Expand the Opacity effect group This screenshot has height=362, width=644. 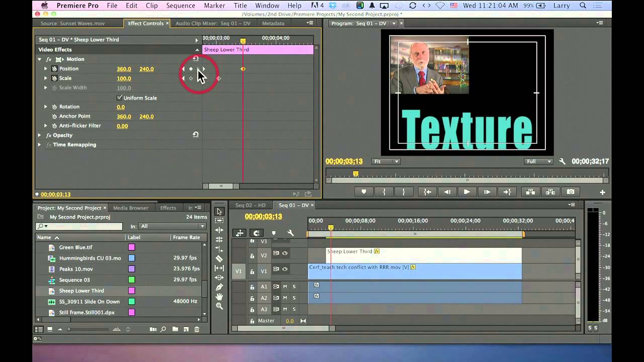point(40,135)
